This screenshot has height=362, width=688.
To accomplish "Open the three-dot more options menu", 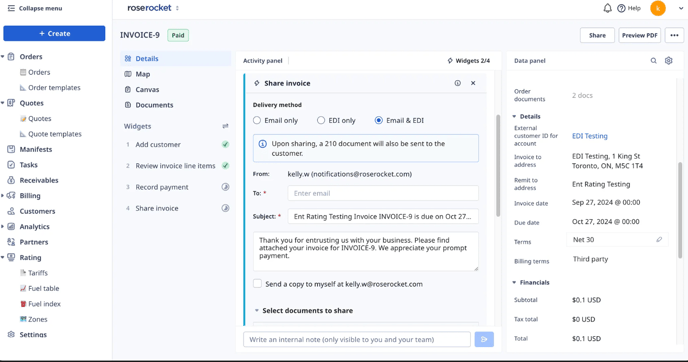I will coord(674,35).
